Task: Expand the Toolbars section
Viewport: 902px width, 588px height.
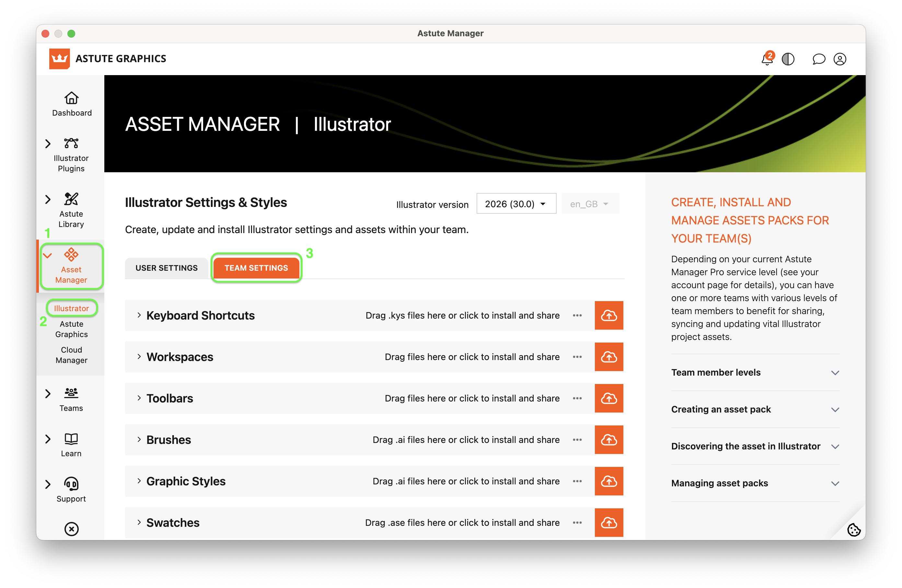Action: pyautogui.click(x=139, y=398)
